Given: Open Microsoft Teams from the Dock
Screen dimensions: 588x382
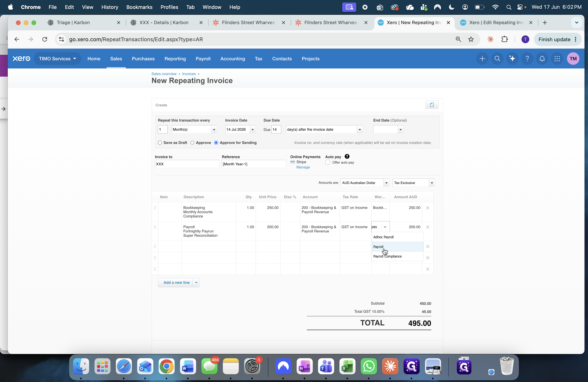Looking at the screenshot, I should tap(326, 366).
